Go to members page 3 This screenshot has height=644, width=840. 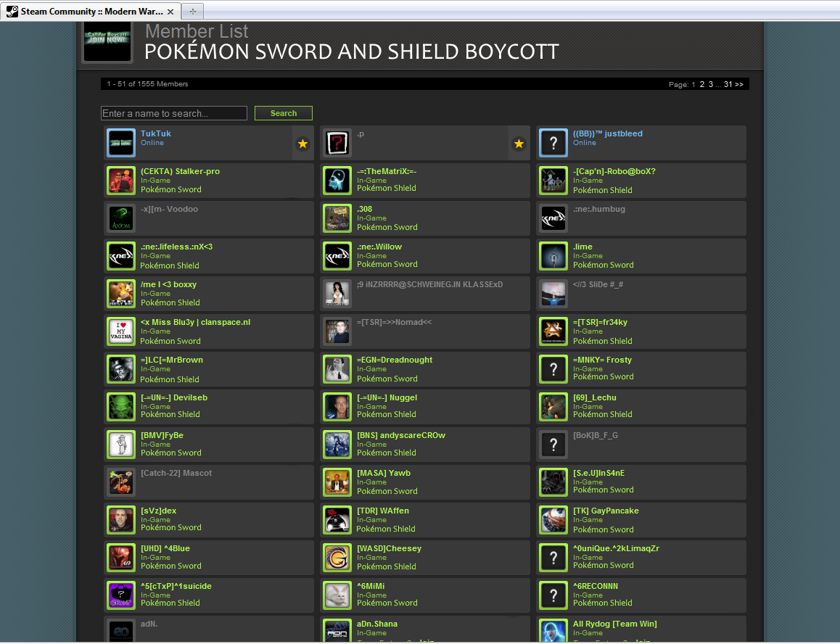coord(711,84)
